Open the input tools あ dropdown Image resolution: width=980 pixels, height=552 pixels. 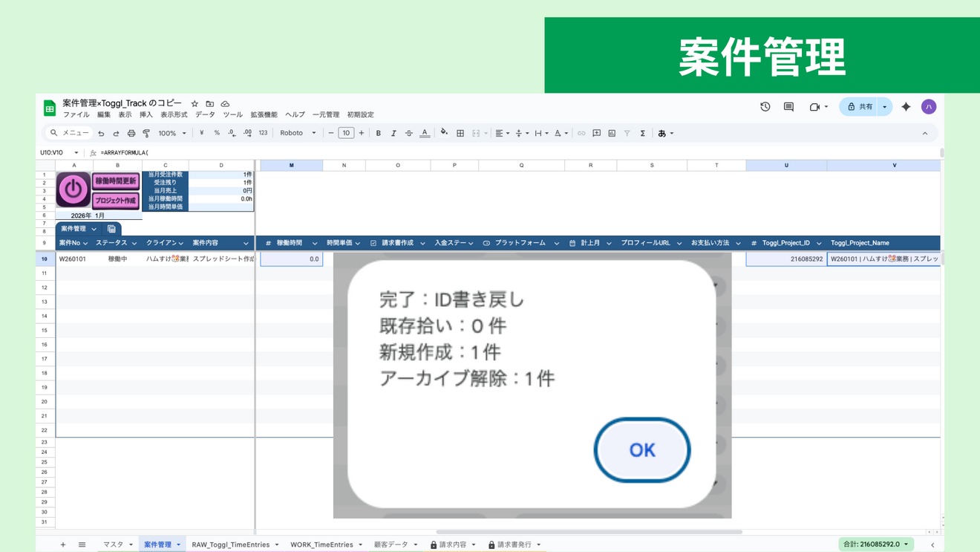pyautogui.click(x=666, y=134)
